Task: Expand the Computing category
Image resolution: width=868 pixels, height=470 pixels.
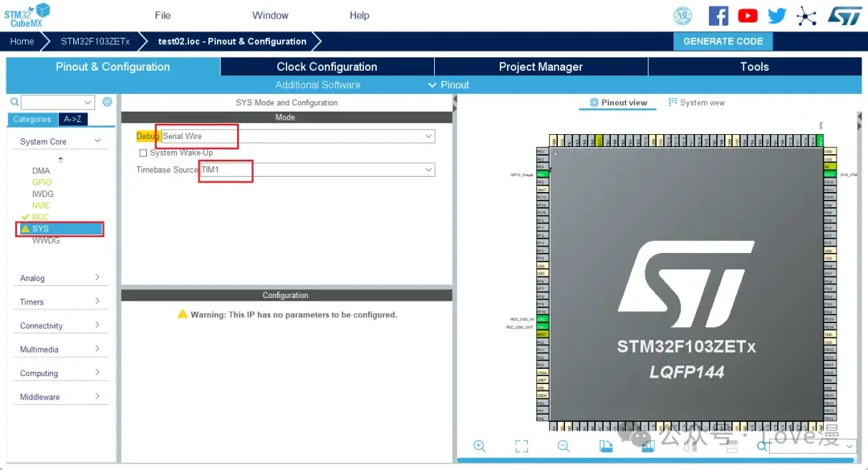Action: coord(97,373)
